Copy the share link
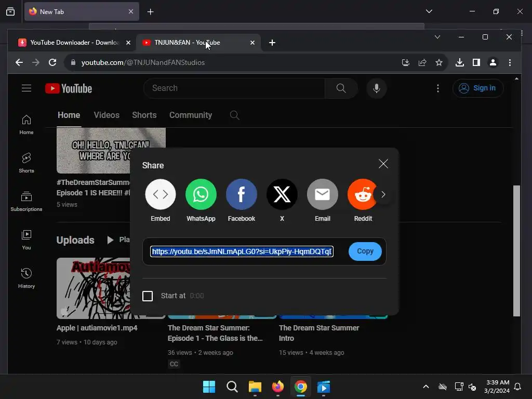This screenshot has width=532, height=399. tap(365, 251)
